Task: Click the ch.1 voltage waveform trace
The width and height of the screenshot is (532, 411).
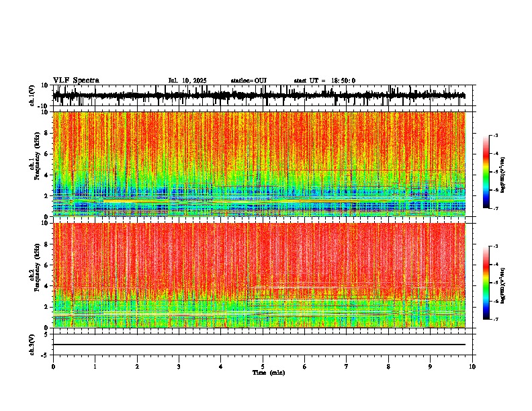Action: click(259, 95)
